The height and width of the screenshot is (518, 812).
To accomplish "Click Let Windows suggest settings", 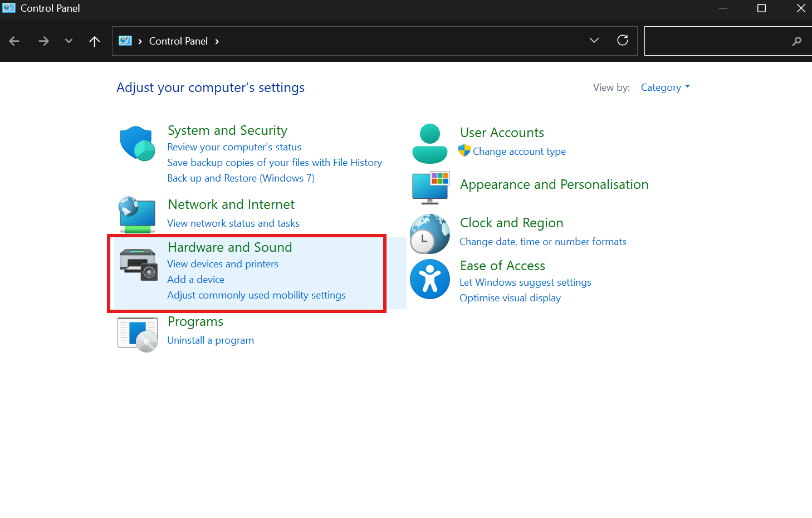I will [525, 282].
